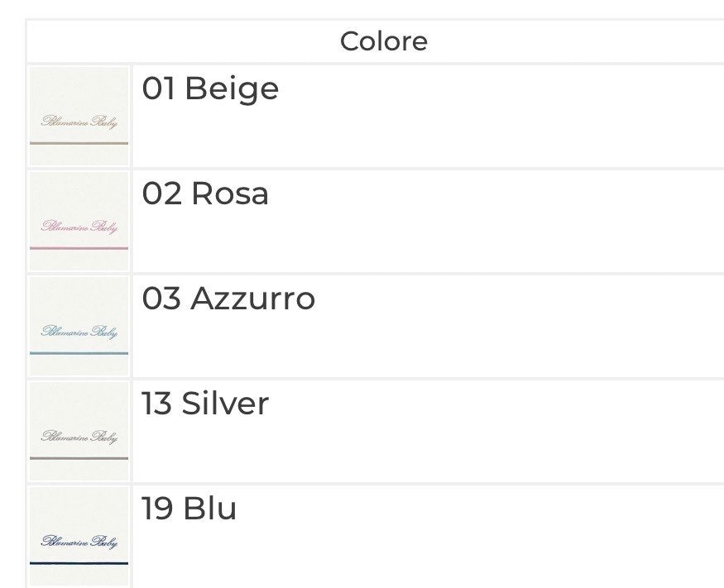The height and width of the screenshot is (588, 724).
Task: Click the 19 Blu swatch thumbnail
Action: [x=79, y=536]
